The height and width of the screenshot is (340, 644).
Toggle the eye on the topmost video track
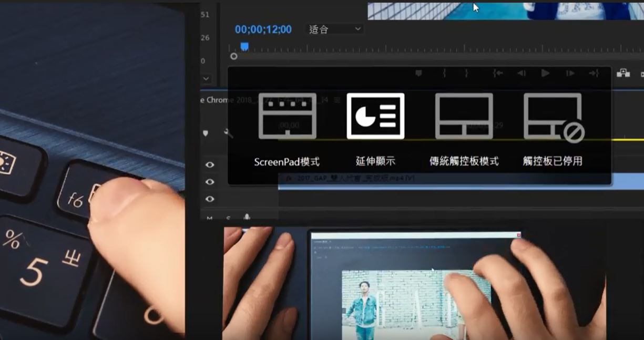point(210,164)
